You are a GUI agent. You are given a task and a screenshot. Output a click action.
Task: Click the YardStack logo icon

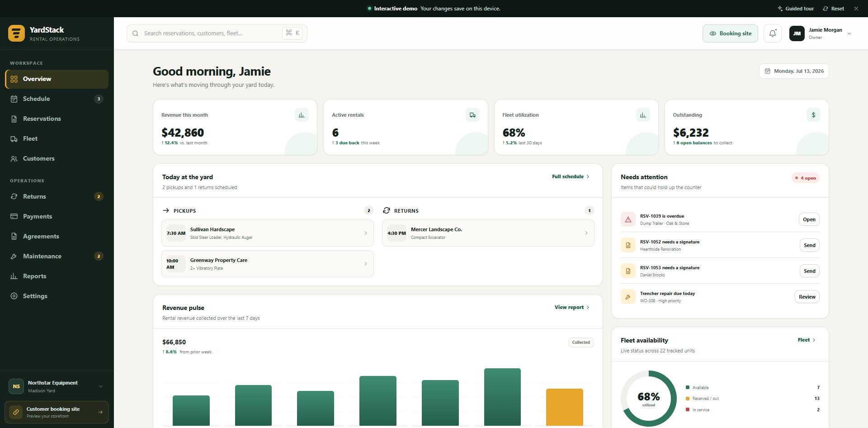click(x=17, y=33)
